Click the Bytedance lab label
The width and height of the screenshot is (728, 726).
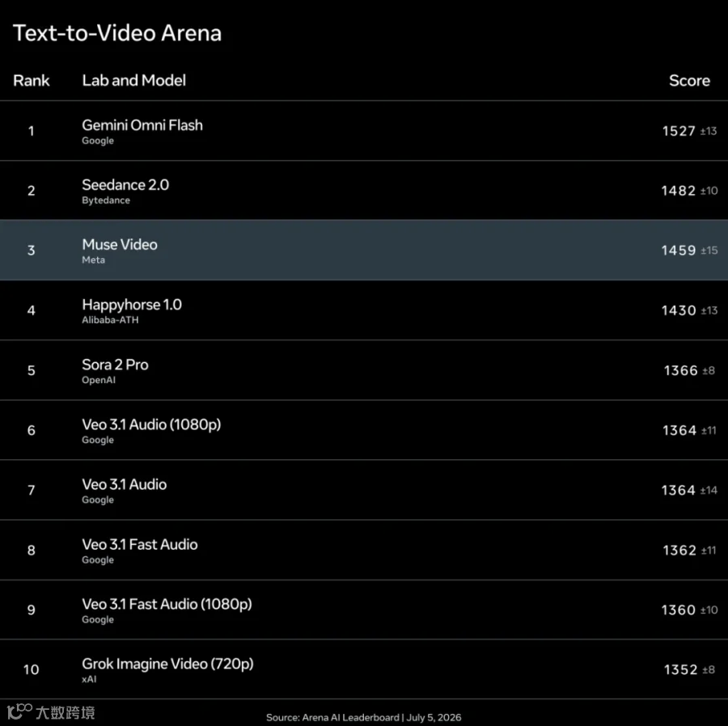point(106,200)
